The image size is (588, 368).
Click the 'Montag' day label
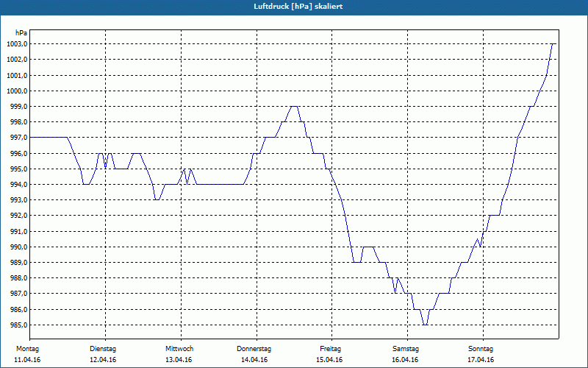(27, 349)
